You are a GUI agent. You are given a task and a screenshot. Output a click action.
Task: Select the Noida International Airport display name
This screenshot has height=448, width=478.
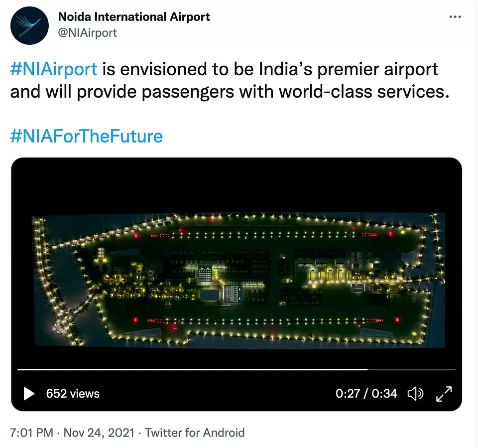pyautogui.click(x=134, y=17)
